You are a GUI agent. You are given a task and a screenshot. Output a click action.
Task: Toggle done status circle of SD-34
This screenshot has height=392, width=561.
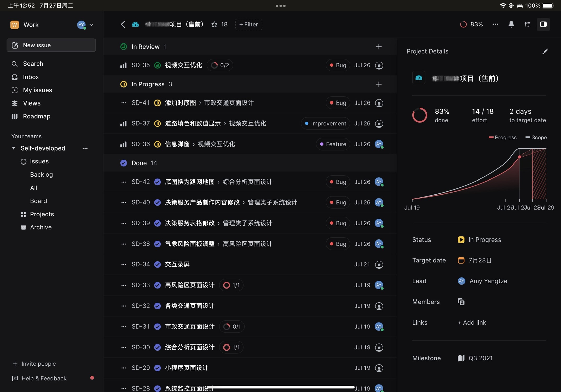pos(157,264)
